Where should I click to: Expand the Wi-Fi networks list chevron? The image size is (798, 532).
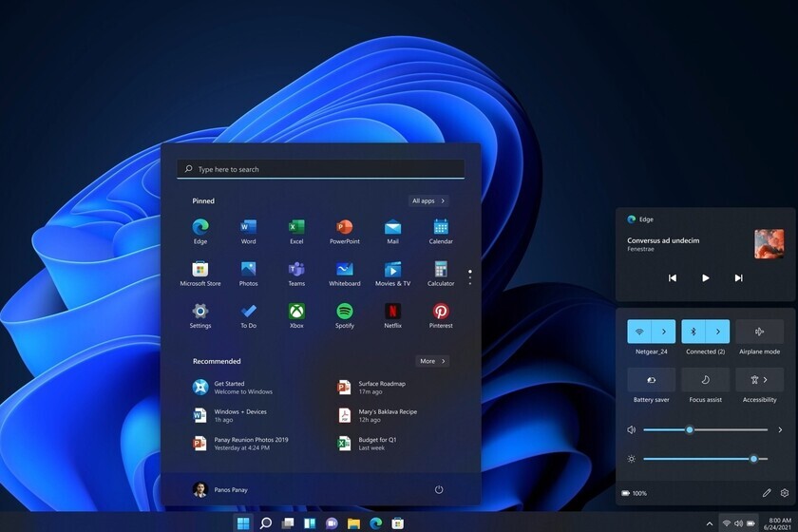tap(664, 332)
